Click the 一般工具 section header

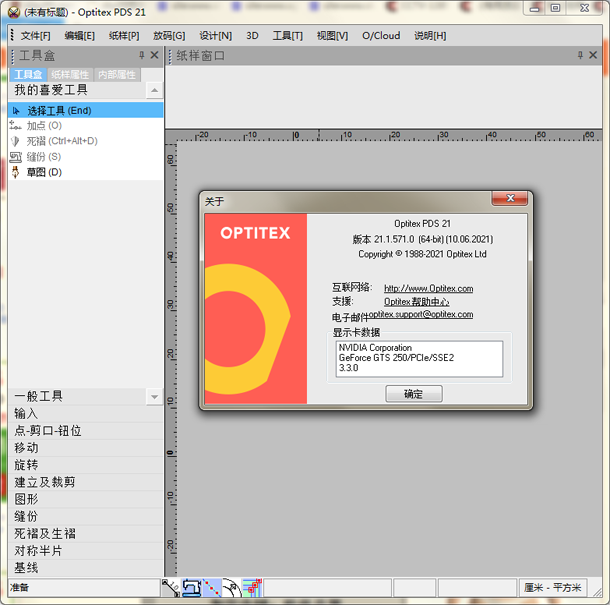click(x=77, y=397)
